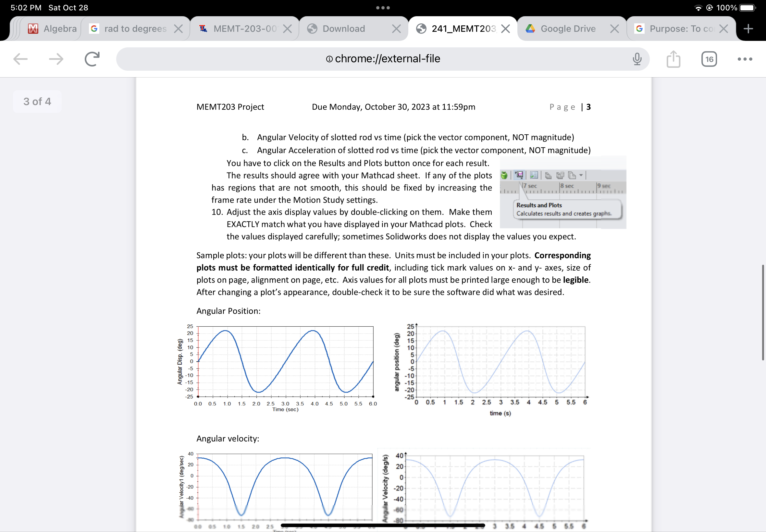Open a new tab with the plus button
Viewport: 766px width, 532px height.
pos(748,28)
